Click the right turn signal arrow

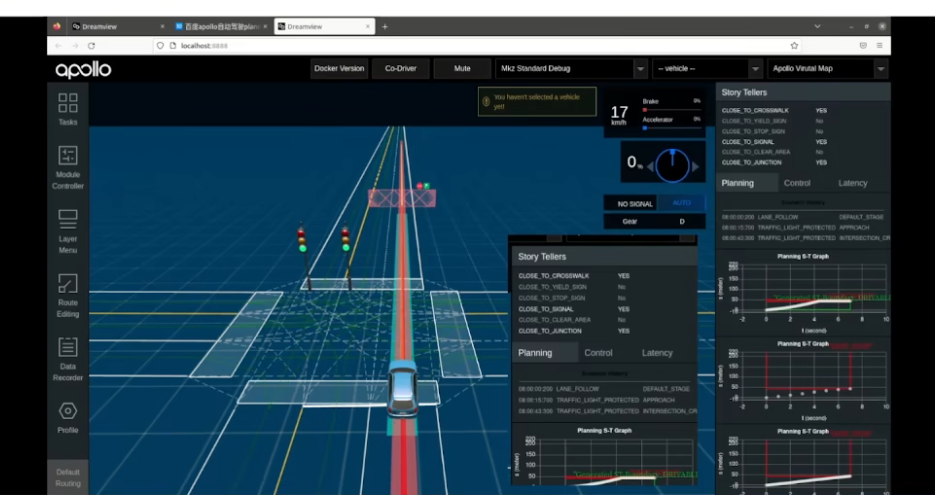pyautogui.click(x=695, y=167)
